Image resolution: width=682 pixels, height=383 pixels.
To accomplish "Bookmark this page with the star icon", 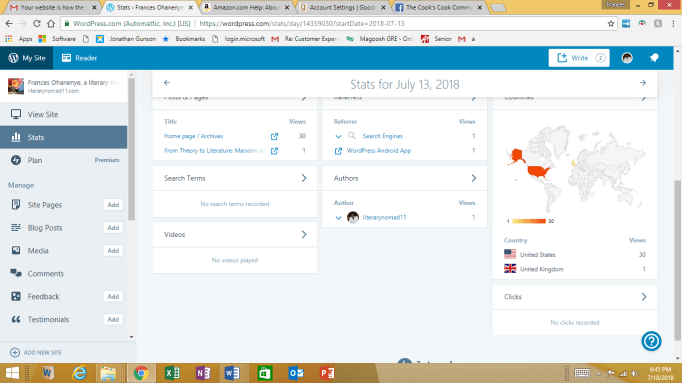I will pyautogui.click(x=611, y=23).
